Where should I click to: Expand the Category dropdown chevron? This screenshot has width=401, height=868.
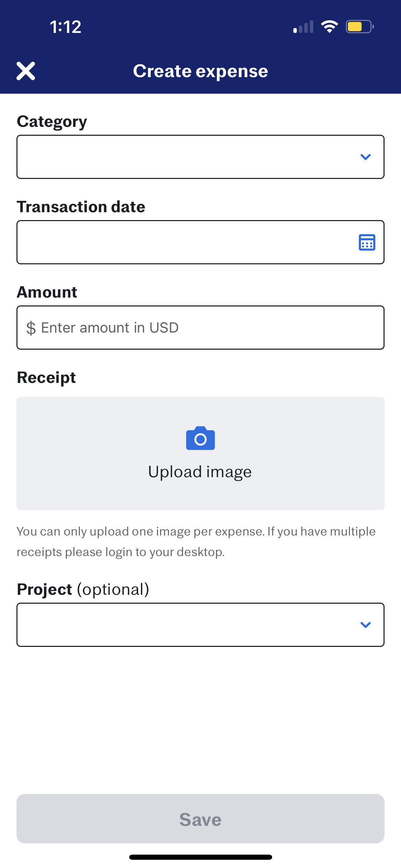[x=366, y=157]
